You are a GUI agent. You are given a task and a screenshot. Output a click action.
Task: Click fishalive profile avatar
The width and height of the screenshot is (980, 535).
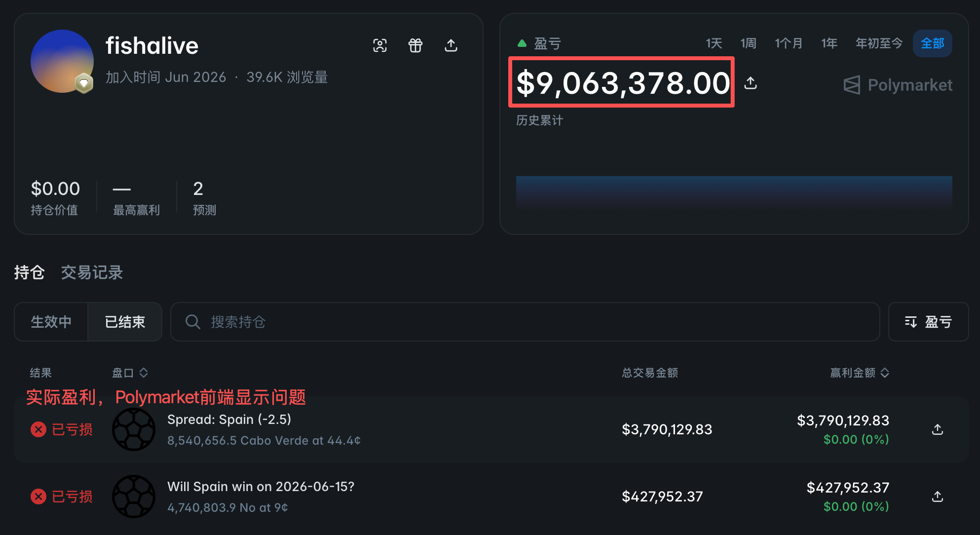click(x=62, y=61)
